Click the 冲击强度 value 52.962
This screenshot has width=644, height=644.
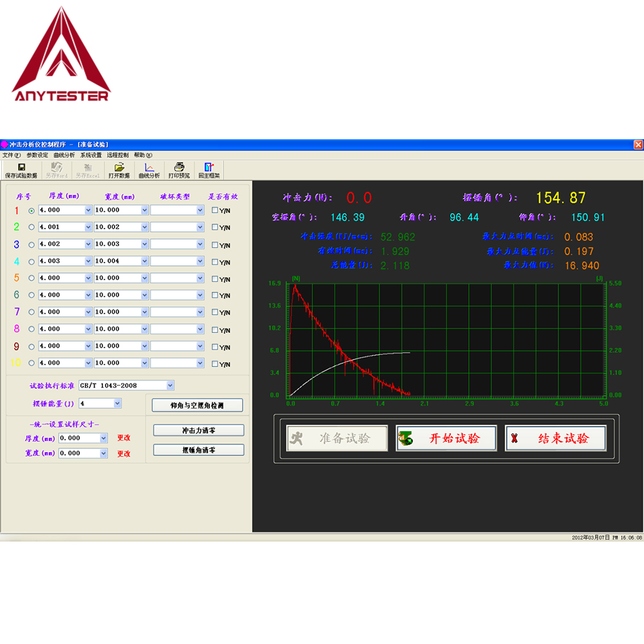[397, 237]
